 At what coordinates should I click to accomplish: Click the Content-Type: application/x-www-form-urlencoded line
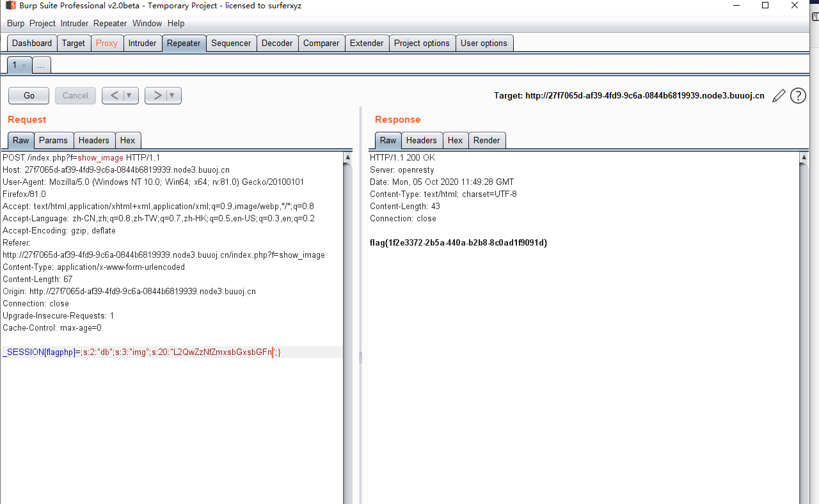pos(93,267)
